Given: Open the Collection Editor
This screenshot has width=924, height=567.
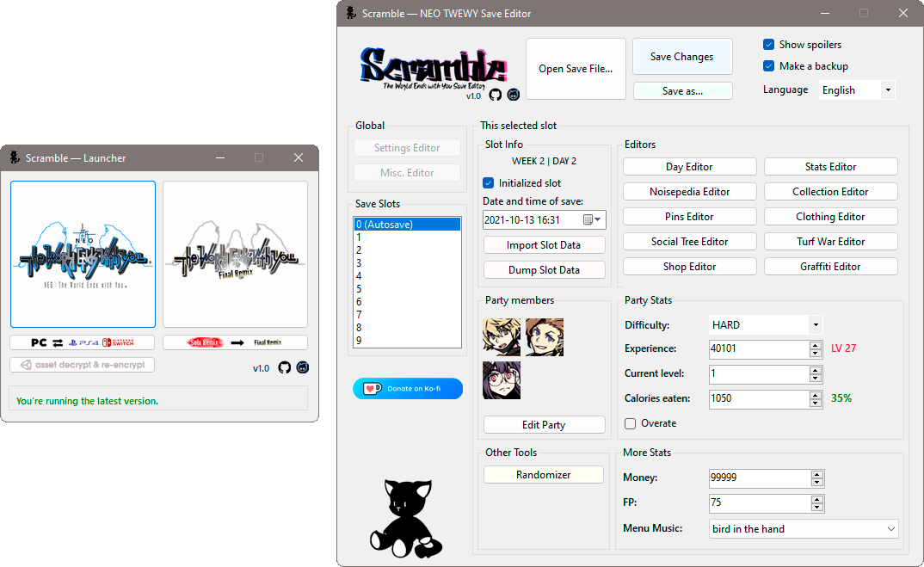Looking at the screenshot, I should tap(831, 192).
